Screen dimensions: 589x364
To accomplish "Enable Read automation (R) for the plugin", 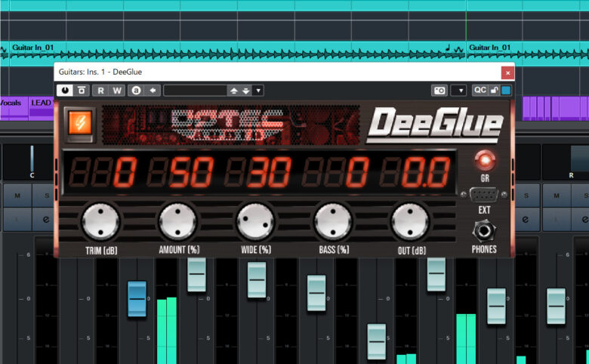I will point(100,90).
